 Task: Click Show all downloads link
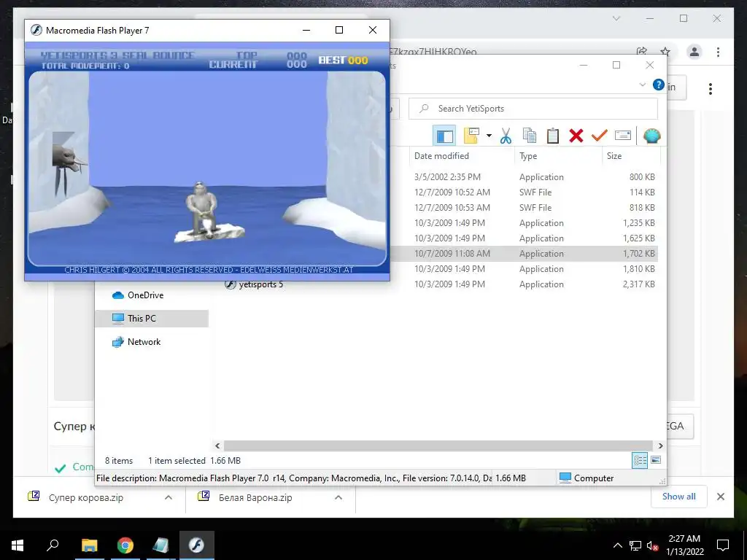pyautogui.click(x=679, y=497)
